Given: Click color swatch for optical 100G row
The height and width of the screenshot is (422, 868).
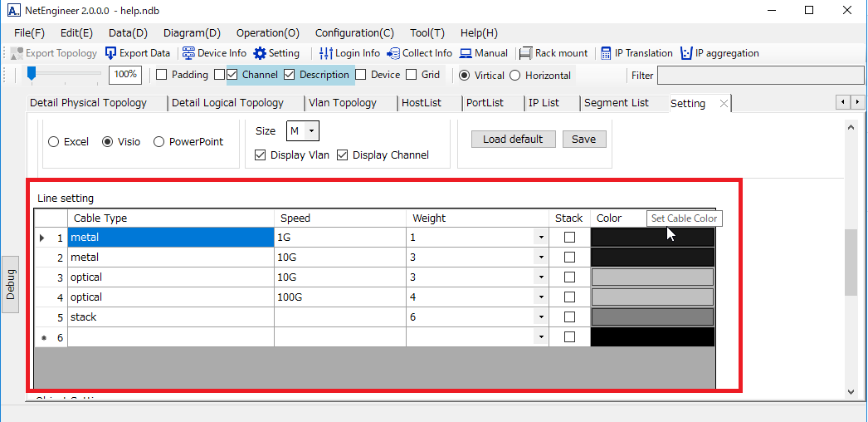Looking at the screenshot, I should click(652, 297).
